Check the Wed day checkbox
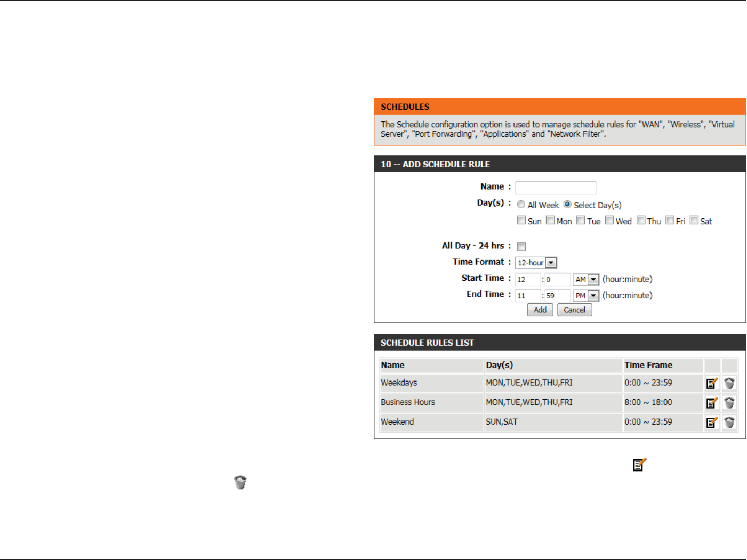 point(609,220)
